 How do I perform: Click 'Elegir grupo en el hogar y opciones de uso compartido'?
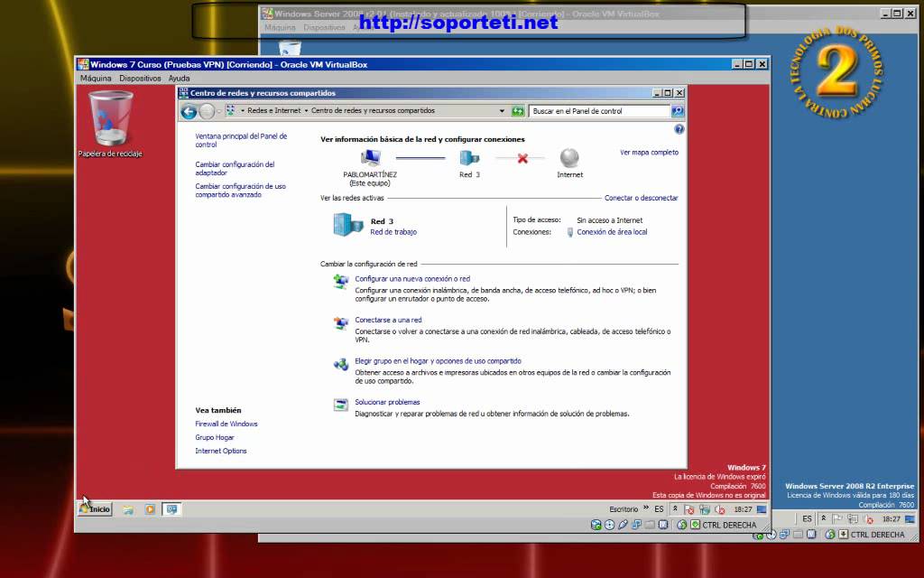click(x=438, y=361)
